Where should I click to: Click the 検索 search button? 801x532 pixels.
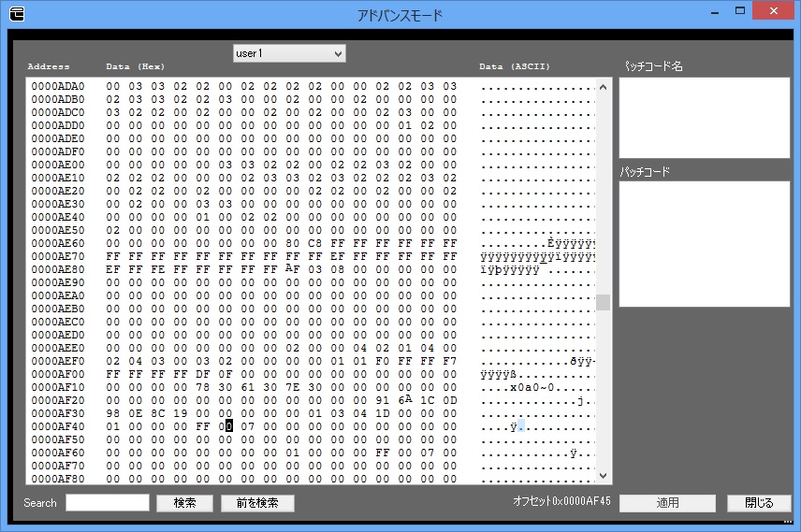click(x=184, y=503)
